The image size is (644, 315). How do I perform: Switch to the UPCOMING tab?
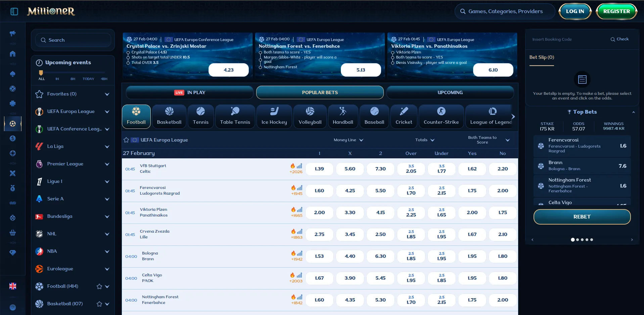pos(450,92)
